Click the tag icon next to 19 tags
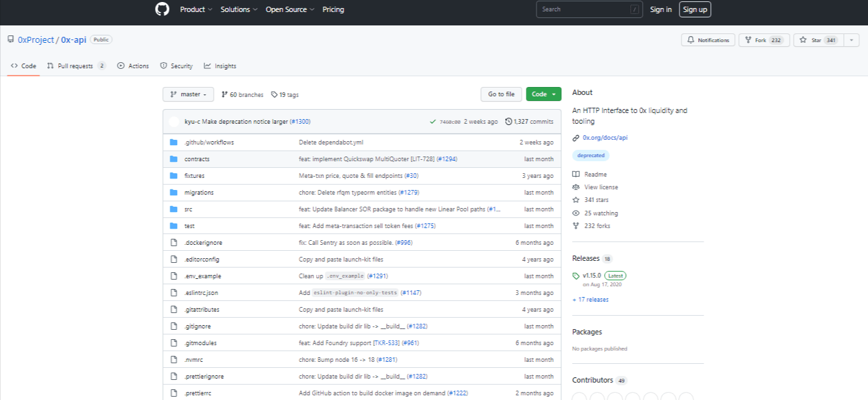Viewport: 868px width, 400px height. tap(274, 94)
